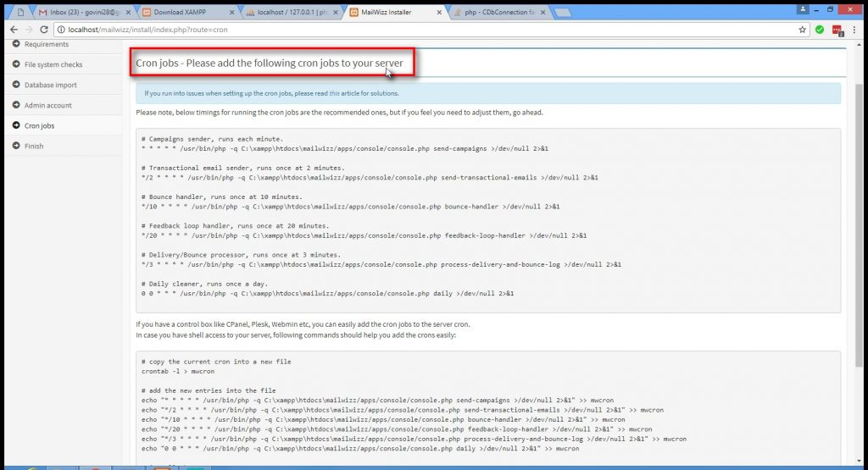Open the 'this' article link for solutions
This screenshot has height=470, width=868.
[x=334, y=93]
